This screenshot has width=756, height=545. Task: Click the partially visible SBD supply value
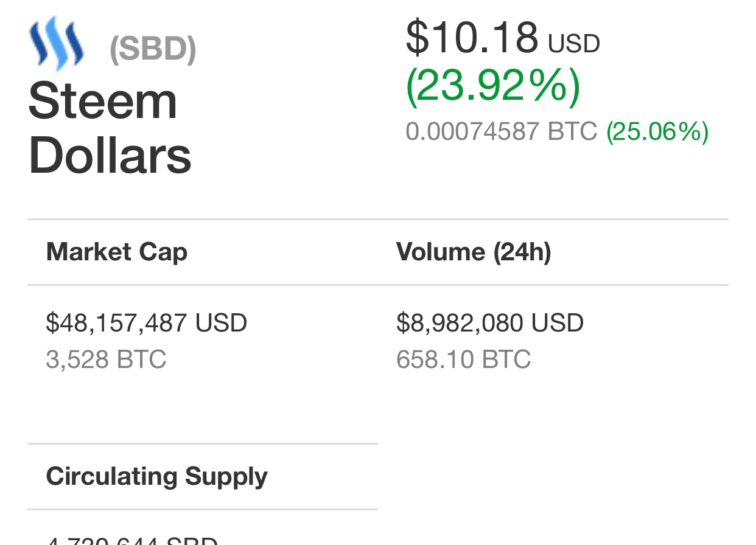(132, 540)
